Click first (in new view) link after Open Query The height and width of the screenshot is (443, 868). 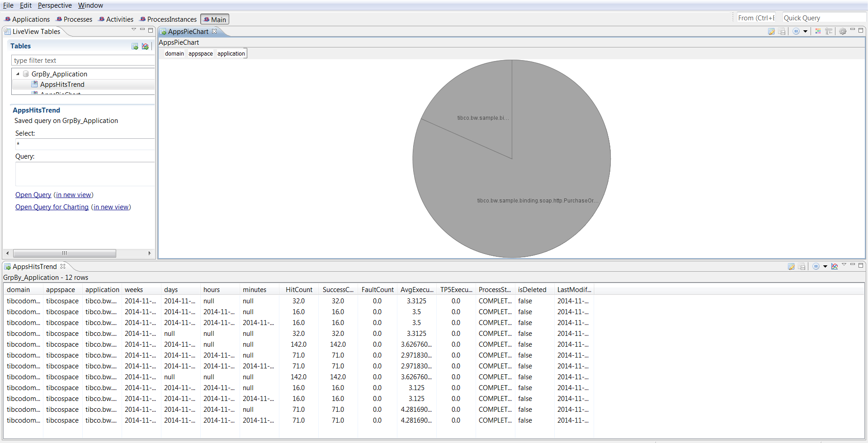point(73,195)
